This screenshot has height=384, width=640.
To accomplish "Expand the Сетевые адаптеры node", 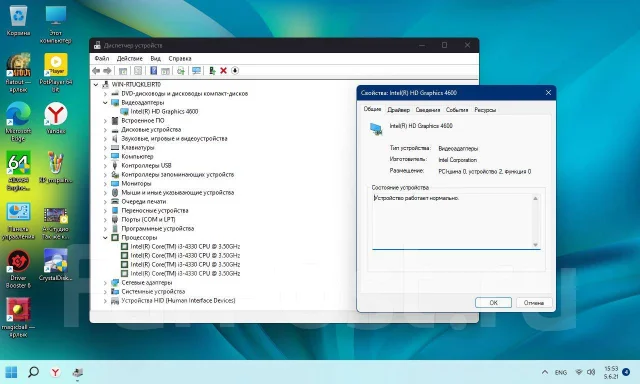I will click(105, 282).
